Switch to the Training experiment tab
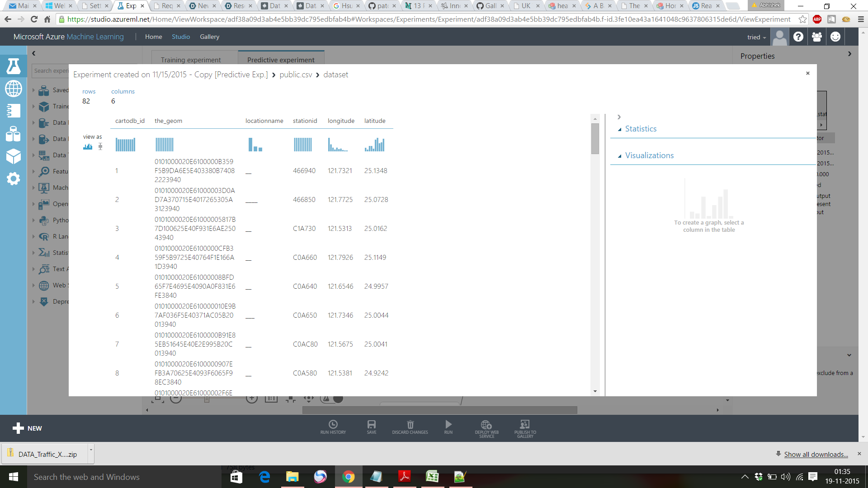This screenshot has height=488, width=868. 191,60
